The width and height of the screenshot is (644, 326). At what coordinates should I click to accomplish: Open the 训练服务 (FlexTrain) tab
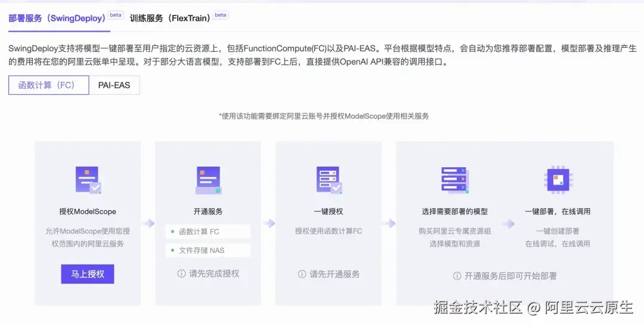(171, 19)
